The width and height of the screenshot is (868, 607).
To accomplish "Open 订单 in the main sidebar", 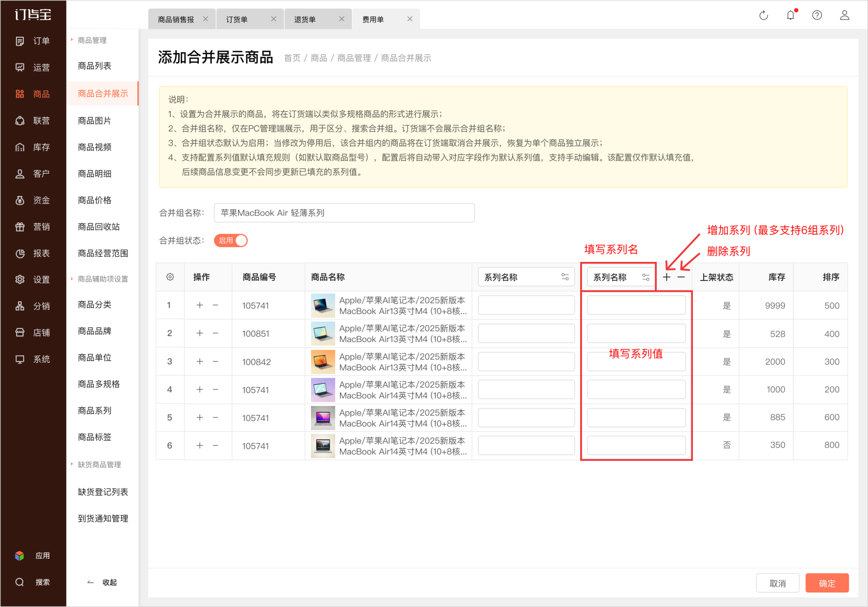I will (x=33, y=41).
